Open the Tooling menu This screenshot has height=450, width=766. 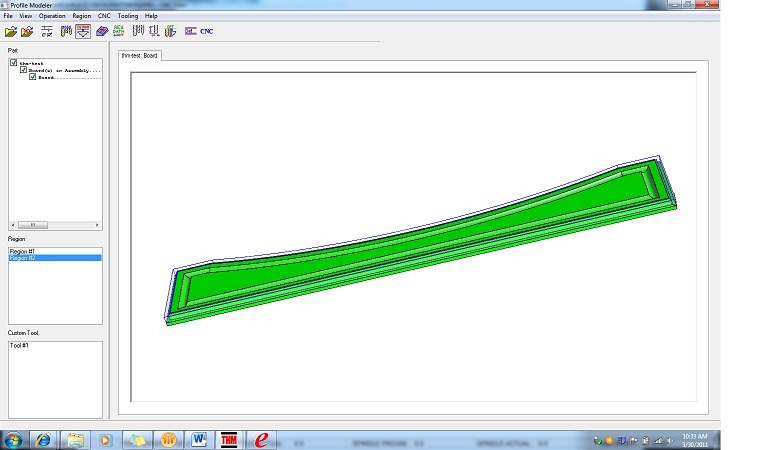pyautogui.click(x=128, y=16)
